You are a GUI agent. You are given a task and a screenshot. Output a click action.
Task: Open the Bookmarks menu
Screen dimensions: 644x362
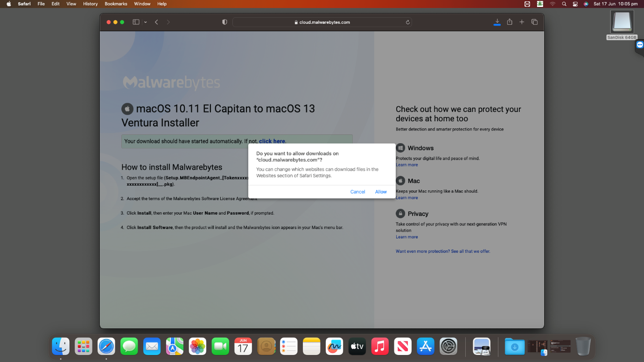(x=116, y=4)
